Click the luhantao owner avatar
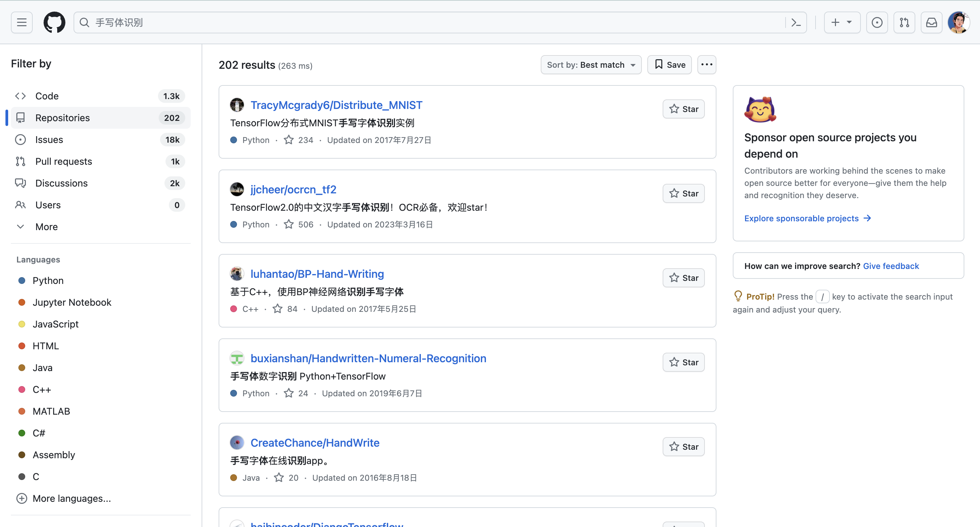This screenshot has height=527, width=980. pos(237,274)
